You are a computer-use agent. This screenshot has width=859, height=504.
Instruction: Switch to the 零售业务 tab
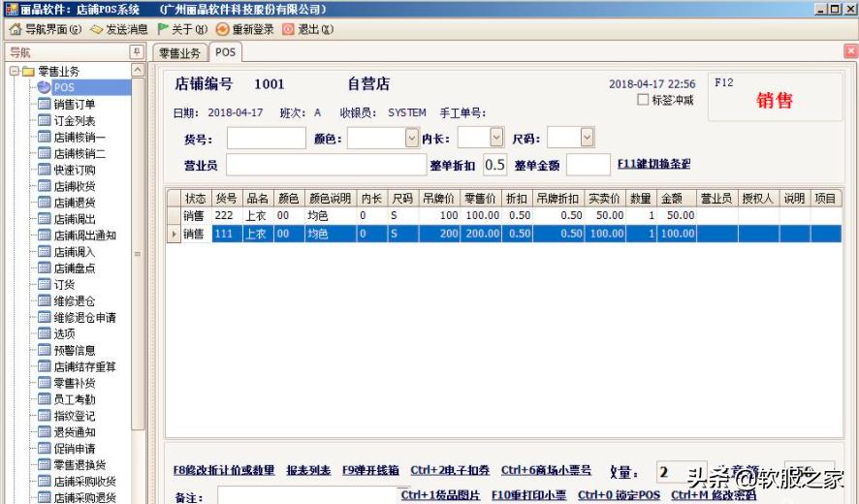pyautogui.click(x=179, y=53)
